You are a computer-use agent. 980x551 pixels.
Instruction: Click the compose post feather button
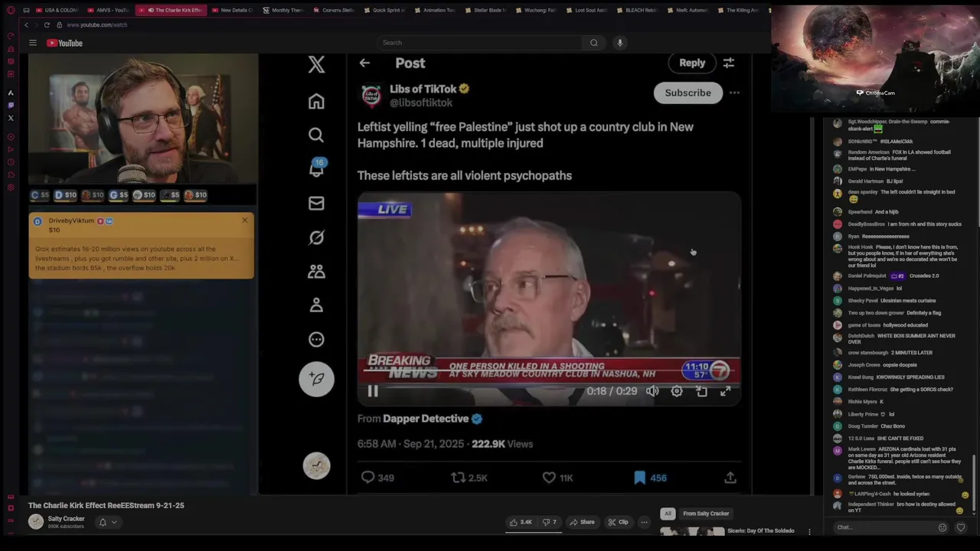[x=316, y=379]
